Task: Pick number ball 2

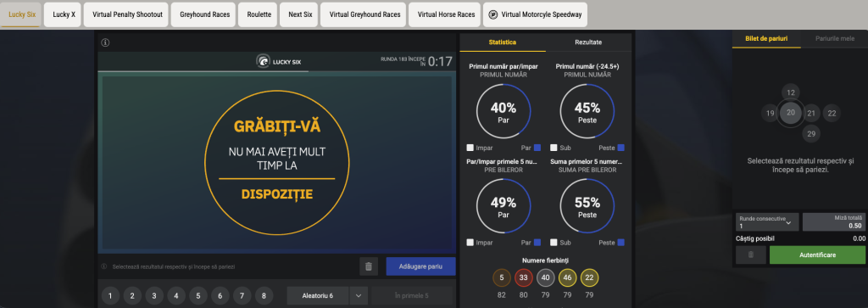Action: [132, 296]
